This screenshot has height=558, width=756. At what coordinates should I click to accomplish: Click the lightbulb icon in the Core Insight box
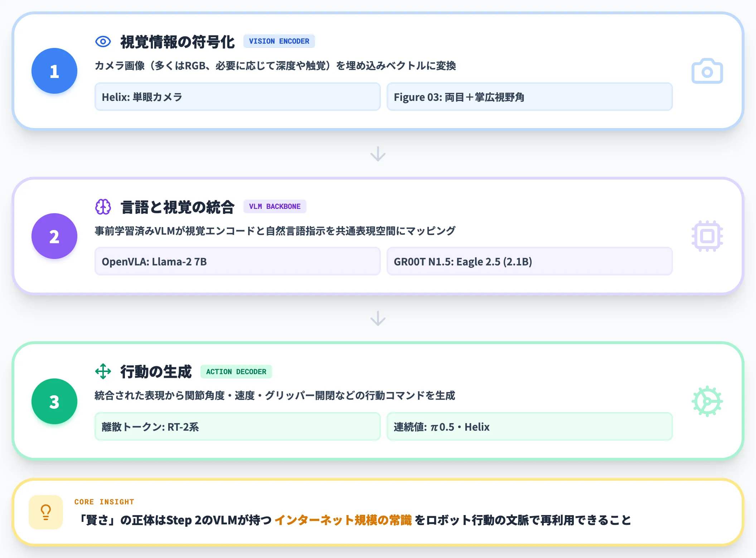coord(46,512)
